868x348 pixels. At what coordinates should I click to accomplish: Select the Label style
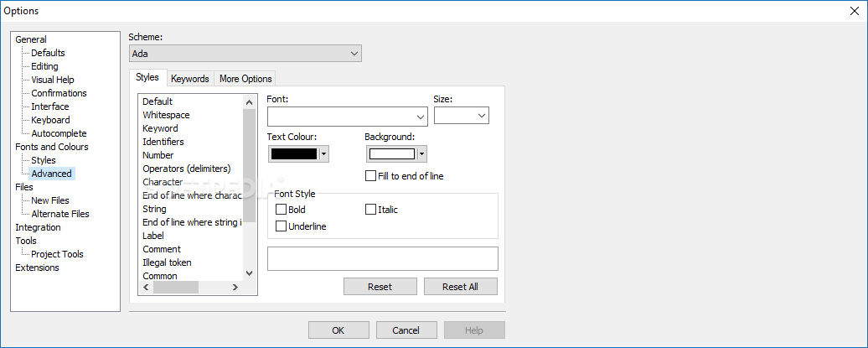coord(152,236)
